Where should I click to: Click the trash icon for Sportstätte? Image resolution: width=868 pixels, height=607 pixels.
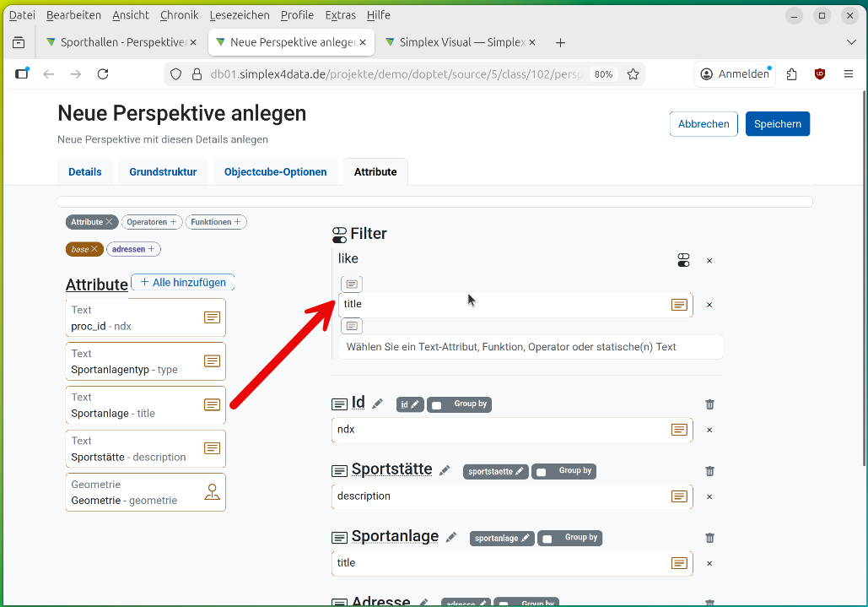tap(709, 471)
